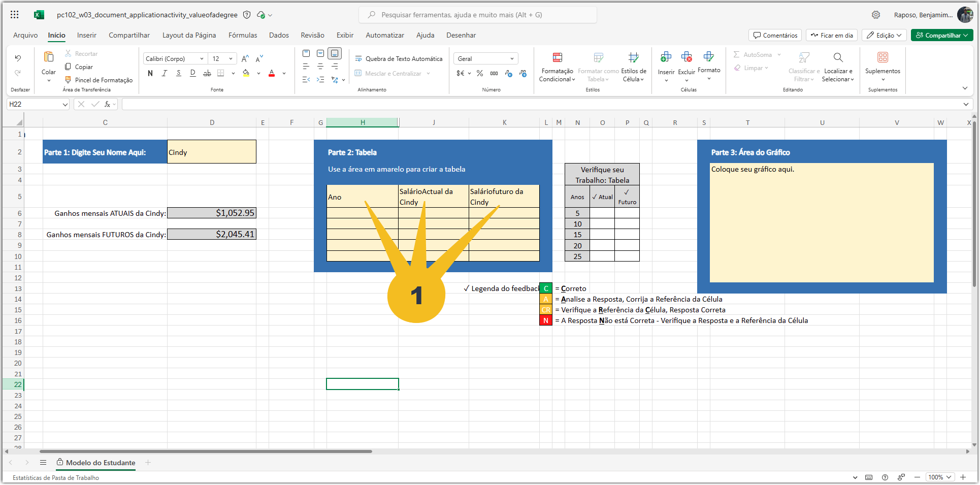
Task: Click the green Compartilhar button
Action: coord(942,35)
